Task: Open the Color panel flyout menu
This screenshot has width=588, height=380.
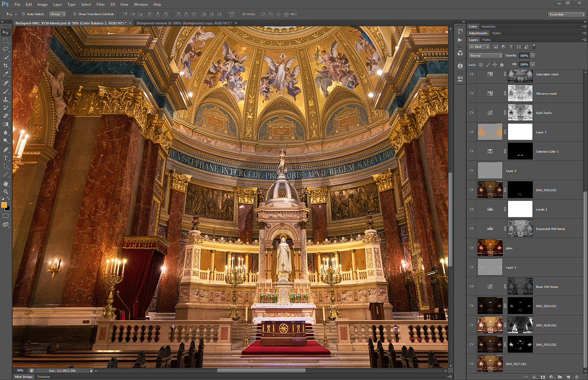Action: [x=584, y=26]
